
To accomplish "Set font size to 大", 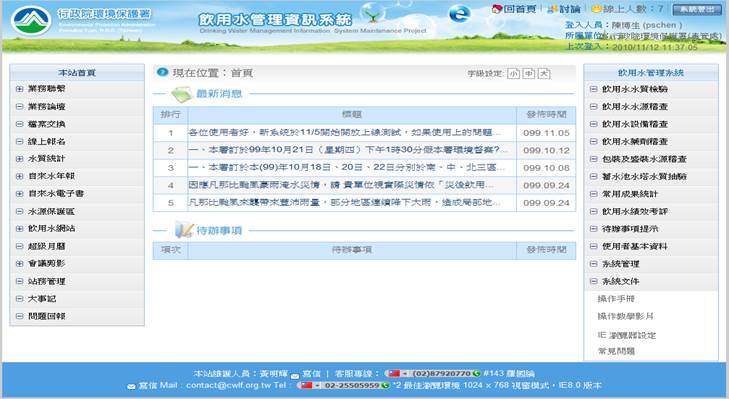I will (x=544, y=73).
